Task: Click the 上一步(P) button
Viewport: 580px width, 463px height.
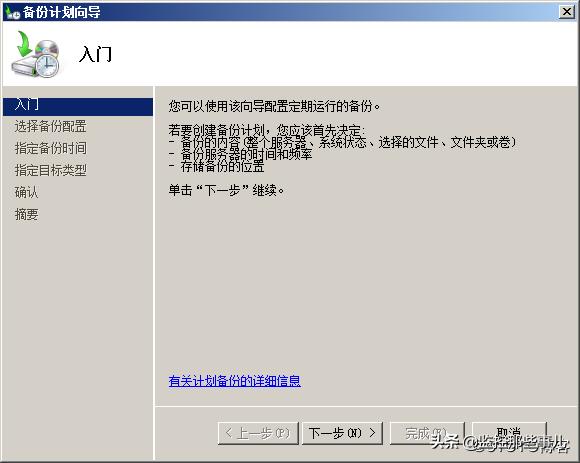Action: point(258,433)
